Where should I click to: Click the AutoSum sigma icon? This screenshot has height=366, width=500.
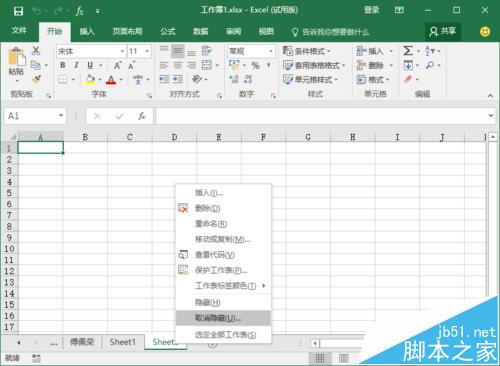[x=408, y=51]
